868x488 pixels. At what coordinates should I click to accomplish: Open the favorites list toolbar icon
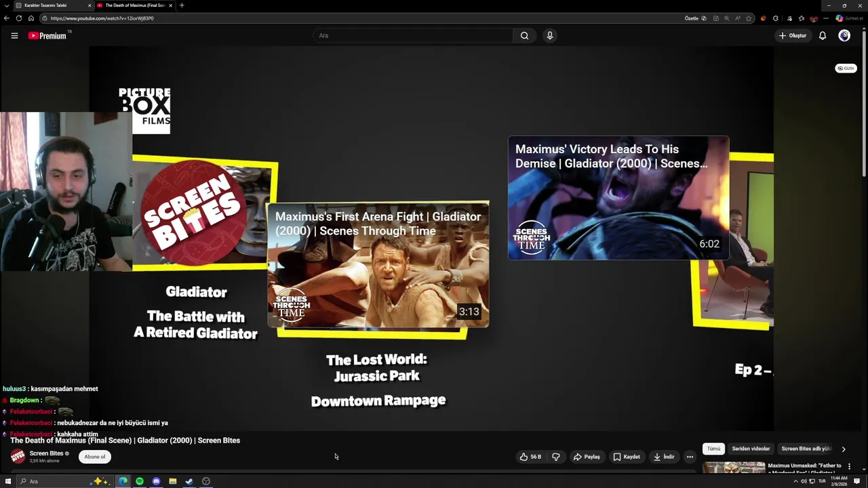(801, 18)
